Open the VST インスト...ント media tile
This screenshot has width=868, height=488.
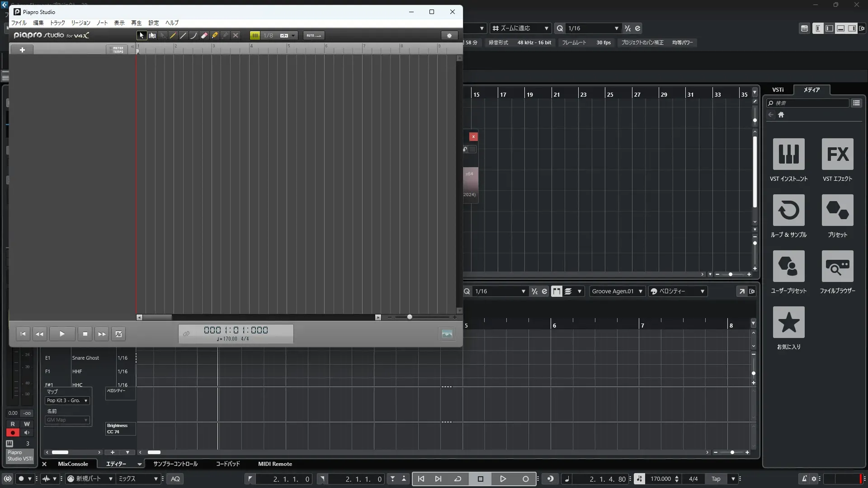[x=788, y=154]
